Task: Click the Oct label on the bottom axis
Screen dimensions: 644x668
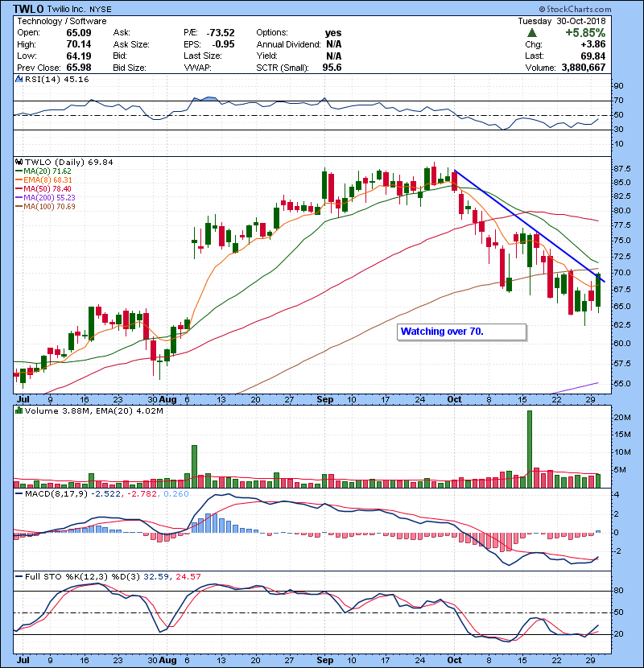Action: [x=454, y=660]
